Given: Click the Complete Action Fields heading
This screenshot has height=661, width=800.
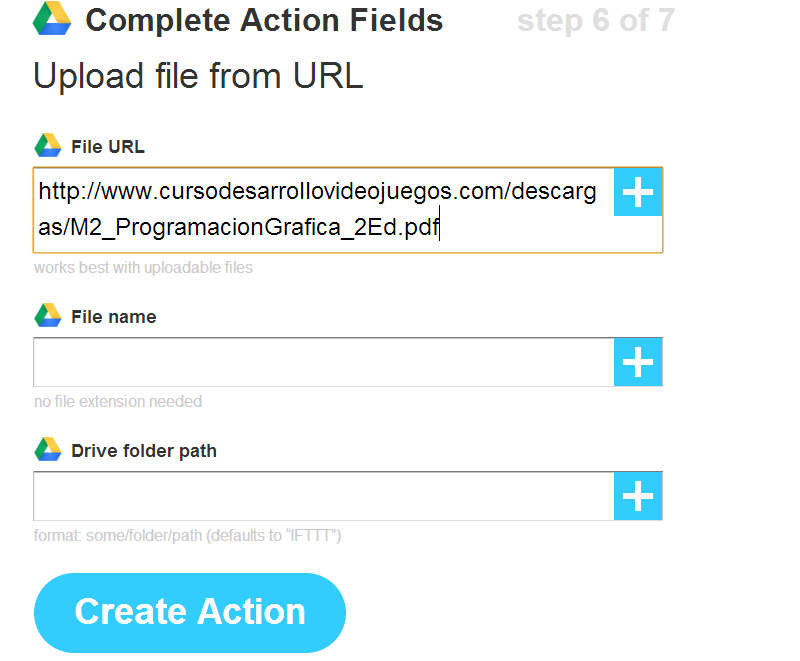Looking at the screenshot, I should tap(264, 20).
